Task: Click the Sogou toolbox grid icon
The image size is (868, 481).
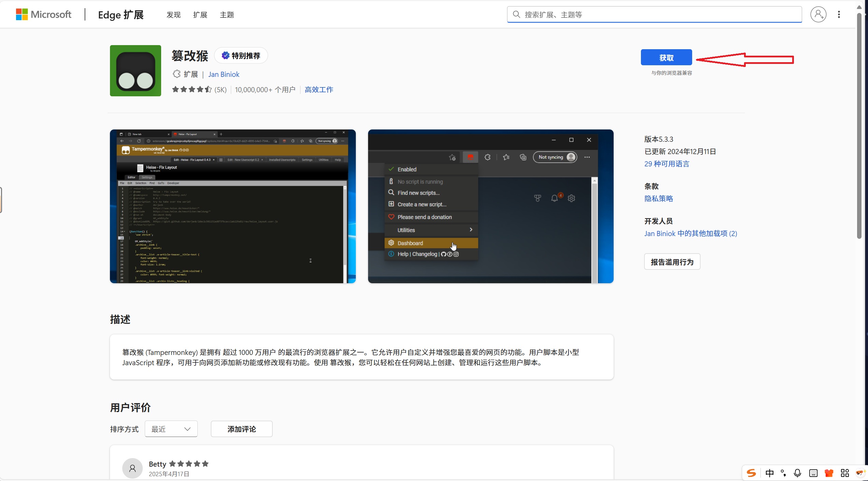Action: coord(845,473)
